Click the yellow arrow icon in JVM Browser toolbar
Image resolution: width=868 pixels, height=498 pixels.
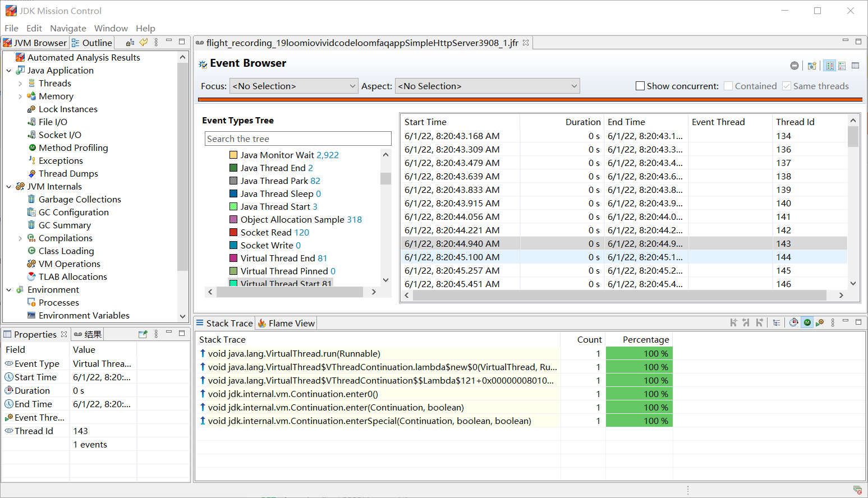144,42
